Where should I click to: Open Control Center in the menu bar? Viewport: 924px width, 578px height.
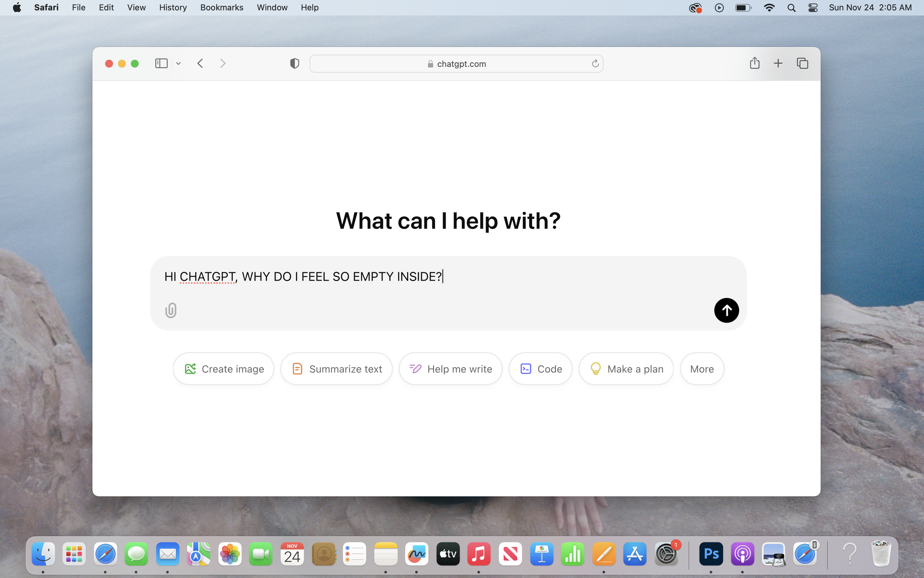813,8
